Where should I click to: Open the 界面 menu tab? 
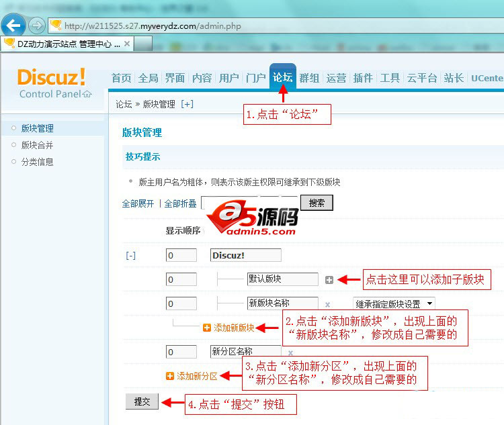(175, 78)
